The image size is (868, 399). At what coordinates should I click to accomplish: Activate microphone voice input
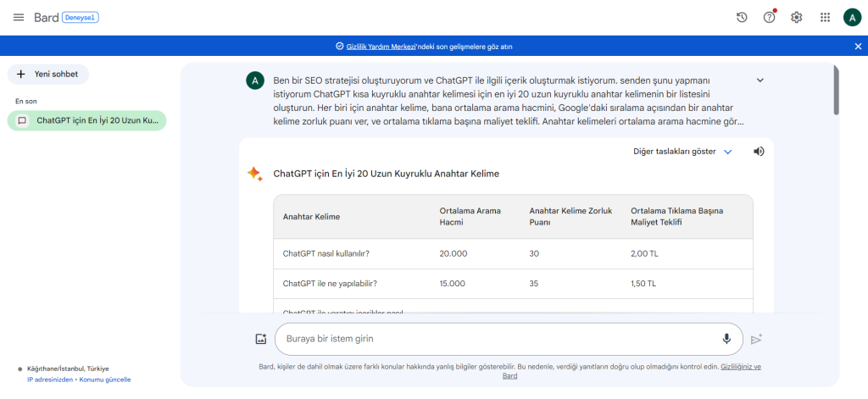click(x=726, y=339)
